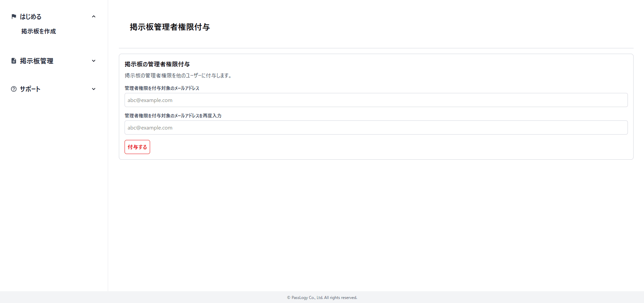Select the サポート menu label

click(x=30, y=89)
